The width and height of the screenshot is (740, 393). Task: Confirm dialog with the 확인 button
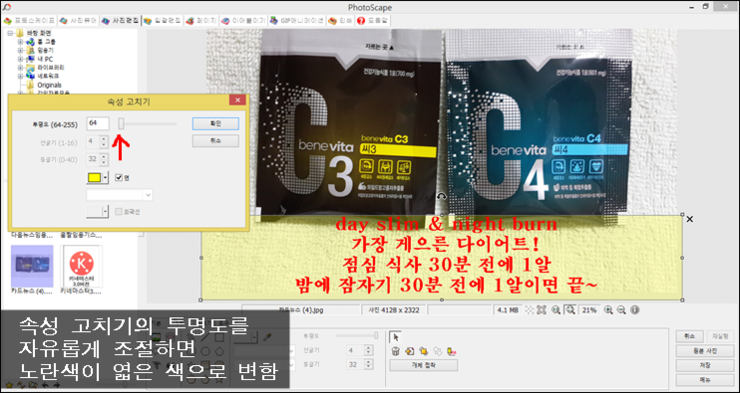click(215, 124)
